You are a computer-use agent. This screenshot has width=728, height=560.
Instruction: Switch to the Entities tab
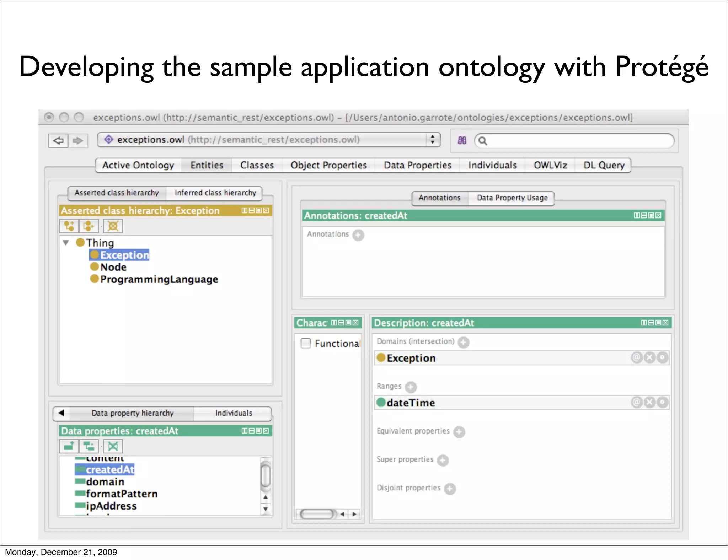tap(207, 165)
